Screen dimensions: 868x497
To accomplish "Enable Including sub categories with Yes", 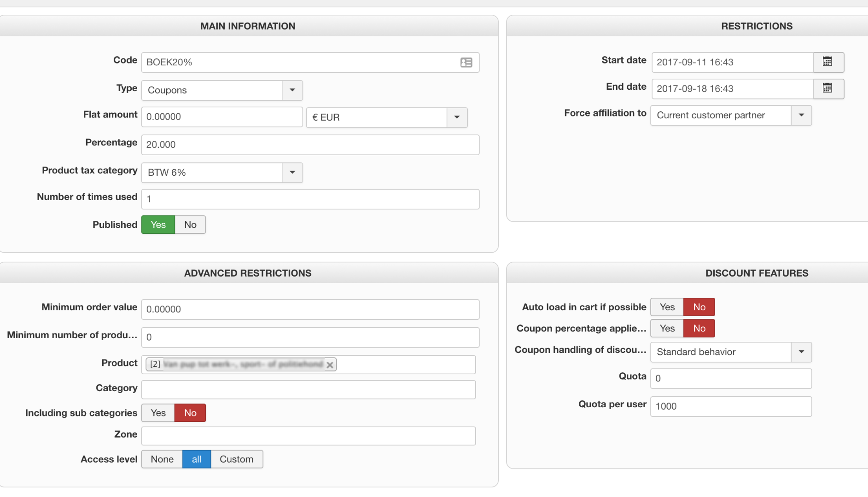I will 158,413.
